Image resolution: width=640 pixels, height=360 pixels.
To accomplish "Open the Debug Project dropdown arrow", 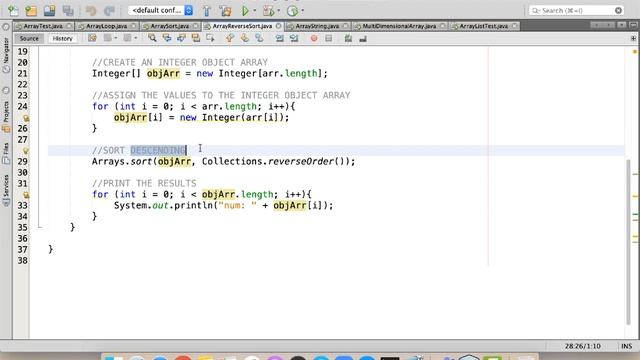I will click(x=279, y=11).
